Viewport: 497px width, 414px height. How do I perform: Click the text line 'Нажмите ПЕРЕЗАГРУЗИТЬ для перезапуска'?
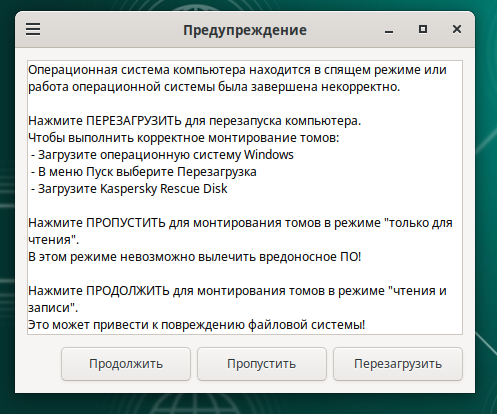coord(194,121)
